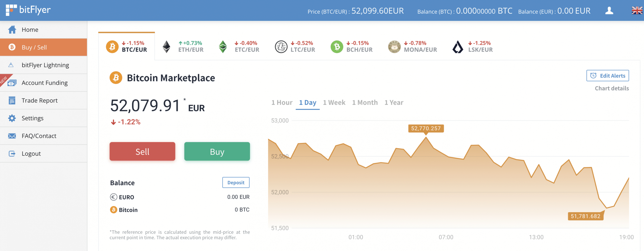Click the Bitcoin Cash green icon
The width and height of the screenshot is (644, 251).
pyautogui.click(x=337, y=47)
